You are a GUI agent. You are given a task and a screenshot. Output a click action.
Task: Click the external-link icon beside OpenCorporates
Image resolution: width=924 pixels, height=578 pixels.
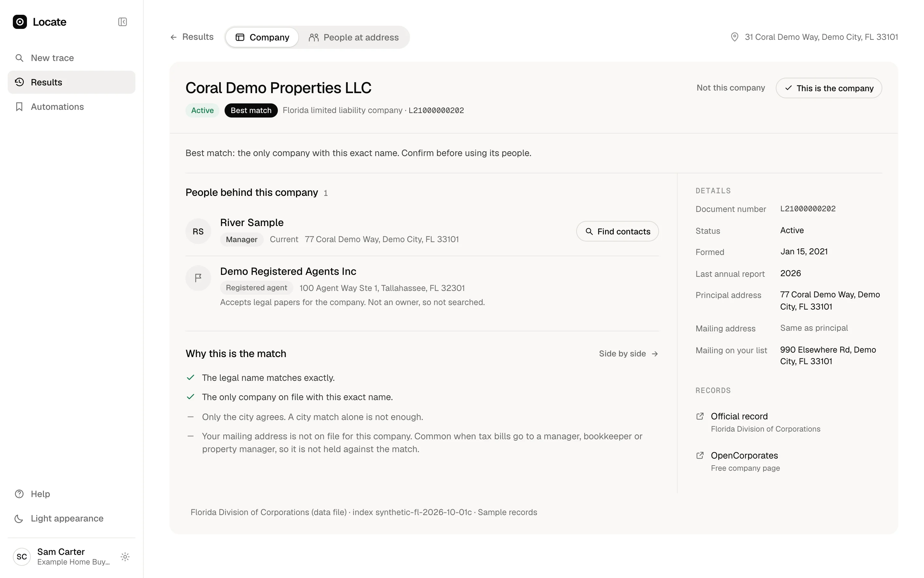[x=700, y=456]
